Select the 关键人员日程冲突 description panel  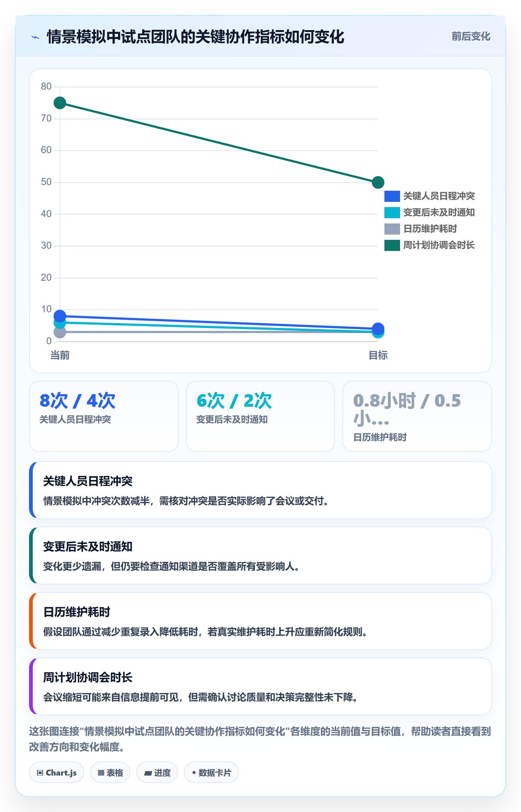click(x=260, y=490)
